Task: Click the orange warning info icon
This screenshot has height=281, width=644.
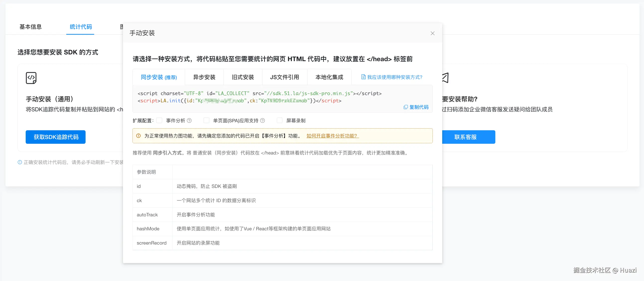Action: click(x=138, y=136)
